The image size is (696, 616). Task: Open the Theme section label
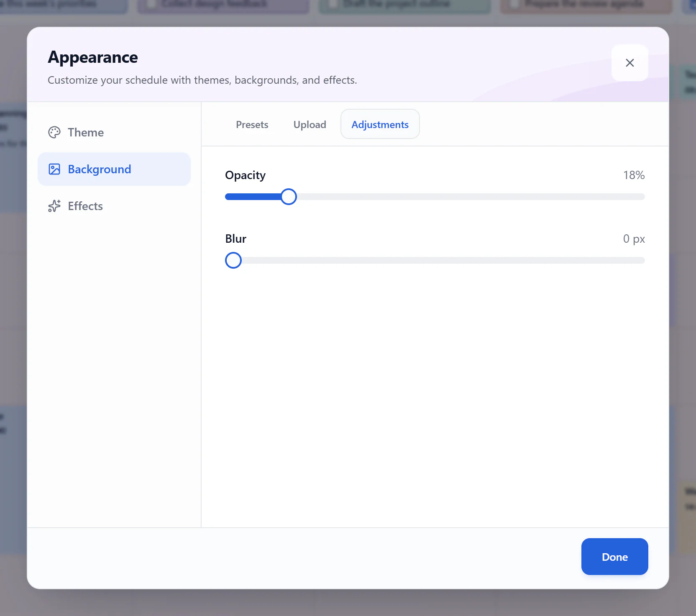pos(86,133)
